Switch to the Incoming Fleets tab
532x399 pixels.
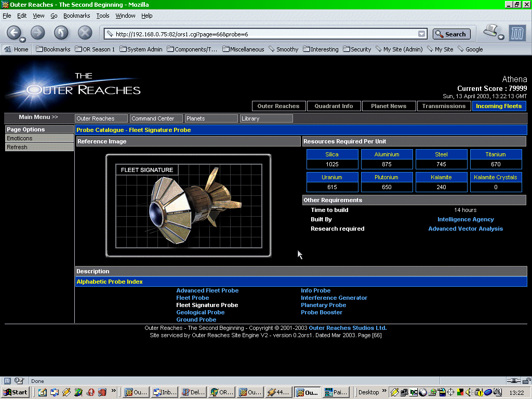[499, 106]
